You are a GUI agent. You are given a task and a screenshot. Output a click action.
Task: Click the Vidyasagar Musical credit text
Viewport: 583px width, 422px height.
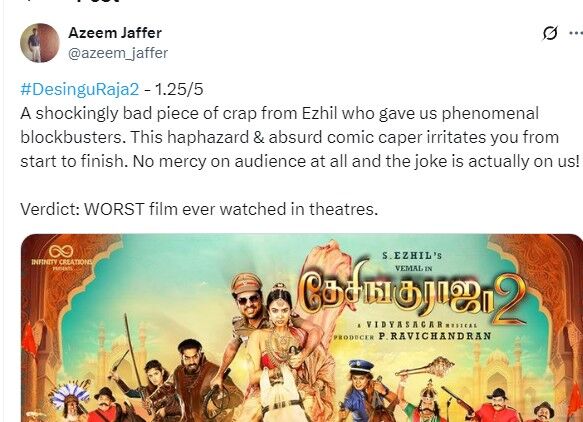[417, 325]
